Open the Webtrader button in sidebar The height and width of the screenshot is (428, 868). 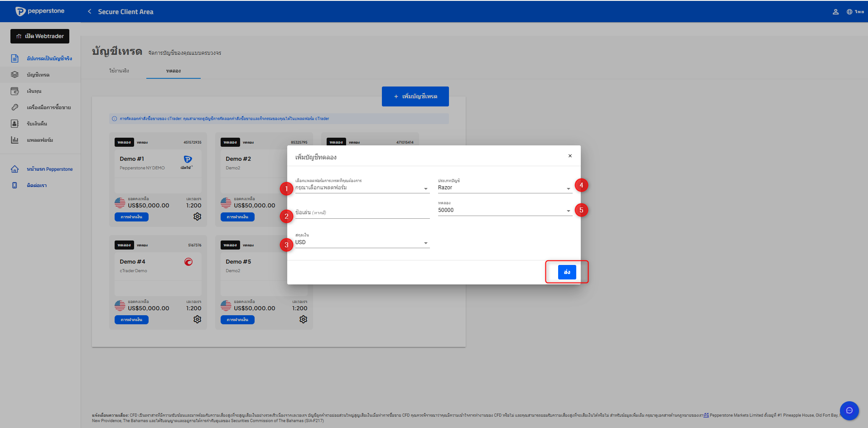click(x=40, y=36)
